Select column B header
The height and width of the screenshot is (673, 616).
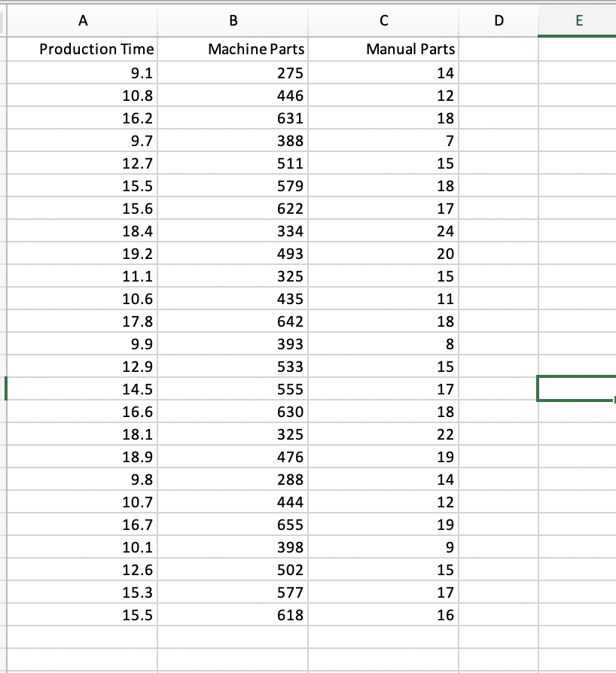click(232, 21)
